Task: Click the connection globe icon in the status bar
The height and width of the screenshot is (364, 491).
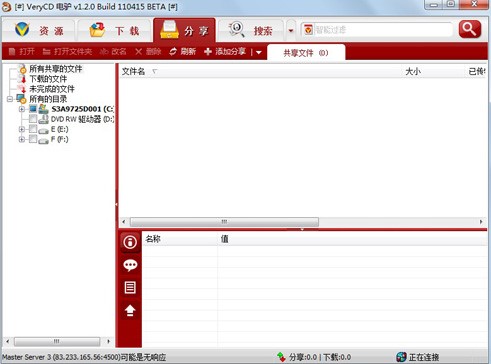Action: pos(401,357)
